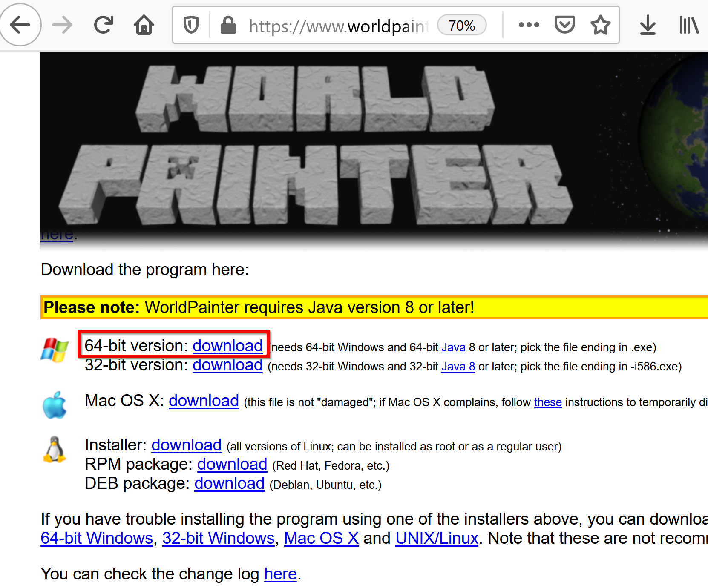
Task: Reset the 70% zoom level badge
Action: pyautogui.click(x=462, y=26)
